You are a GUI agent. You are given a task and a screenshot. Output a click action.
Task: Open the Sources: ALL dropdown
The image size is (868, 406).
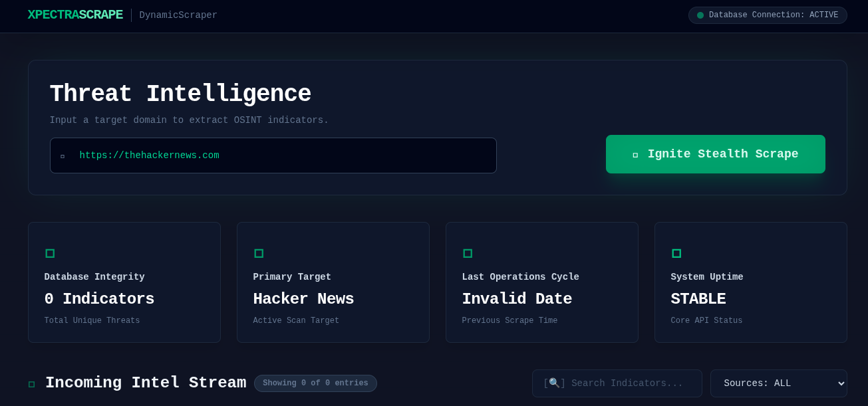pyautogui.click(x=778, y=383)
